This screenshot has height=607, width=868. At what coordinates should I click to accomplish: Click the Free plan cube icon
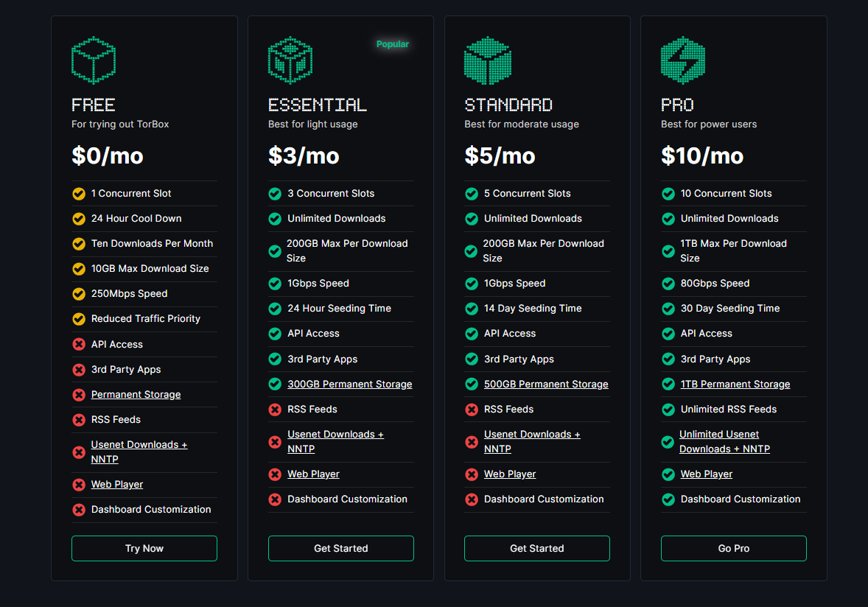pyautogui.click(x=94, y=60)
